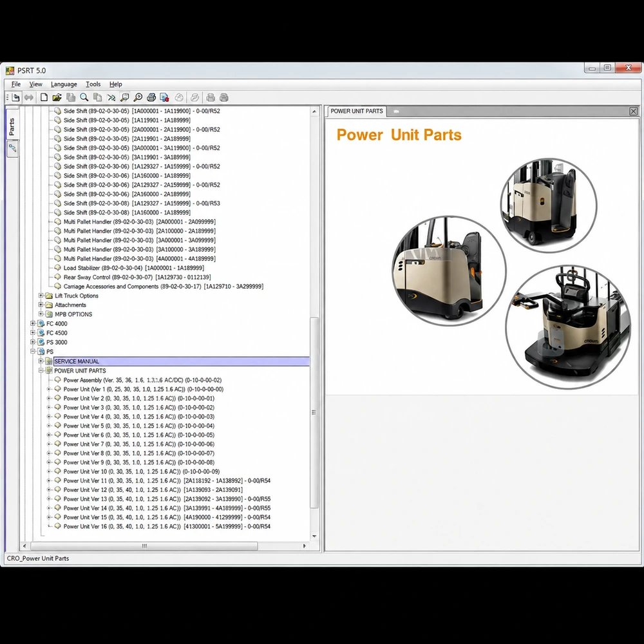Viewport: 644px width, 644px height.
Task: Click the center rider pallet truck image
Action: click(449, 270)
